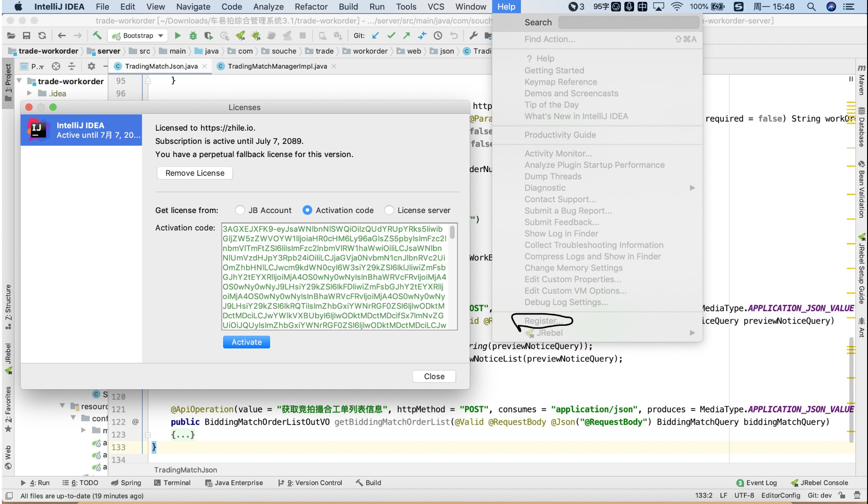This screenshot has width=868, height=504.
Task: Click the Activate button
Action: [247, 342]
